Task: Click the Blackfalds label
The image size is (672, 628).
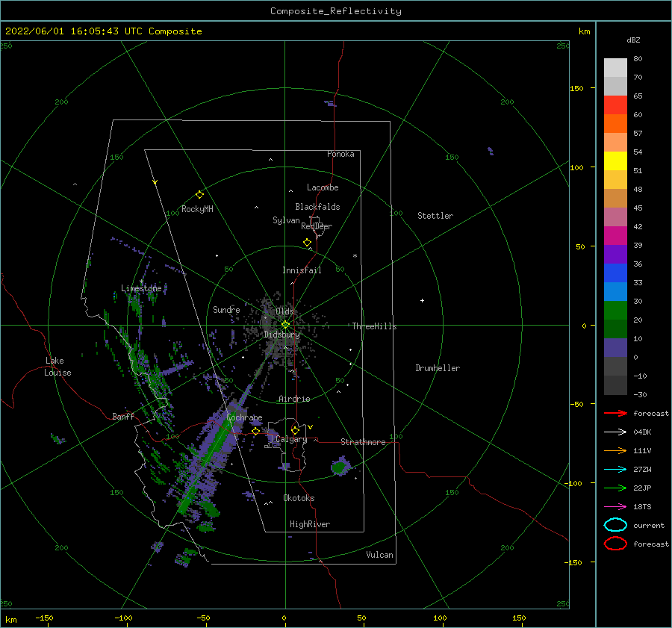Action: pyautogui.click(x=317, y=207)
